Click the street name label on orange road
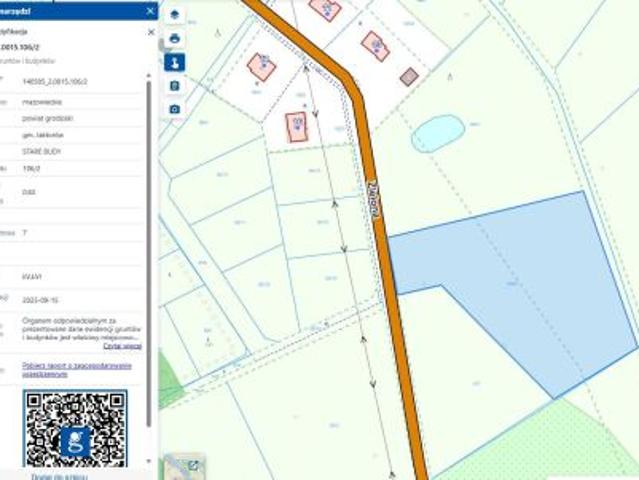Screen dimensions: 639x480 pos(374,201)
